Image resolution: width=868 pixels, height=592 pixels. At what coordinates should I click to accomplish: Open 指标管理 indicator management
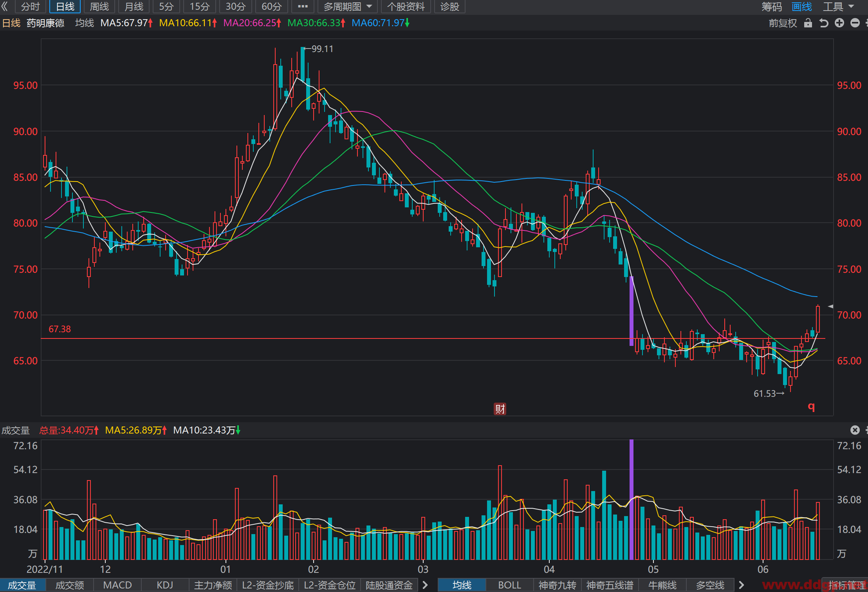pos(845,585)
